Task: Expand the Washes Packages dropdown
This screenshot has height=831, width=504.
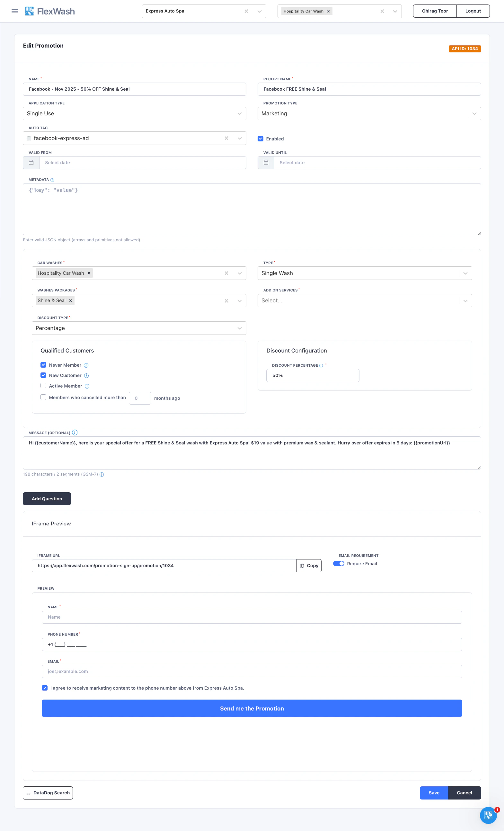Action: coord(240,301)
